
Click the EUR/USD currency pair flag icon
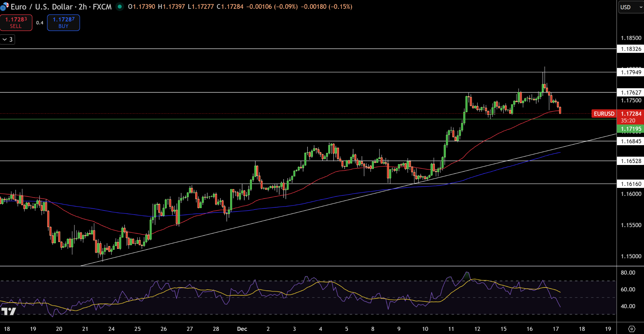tap(4, 6)
